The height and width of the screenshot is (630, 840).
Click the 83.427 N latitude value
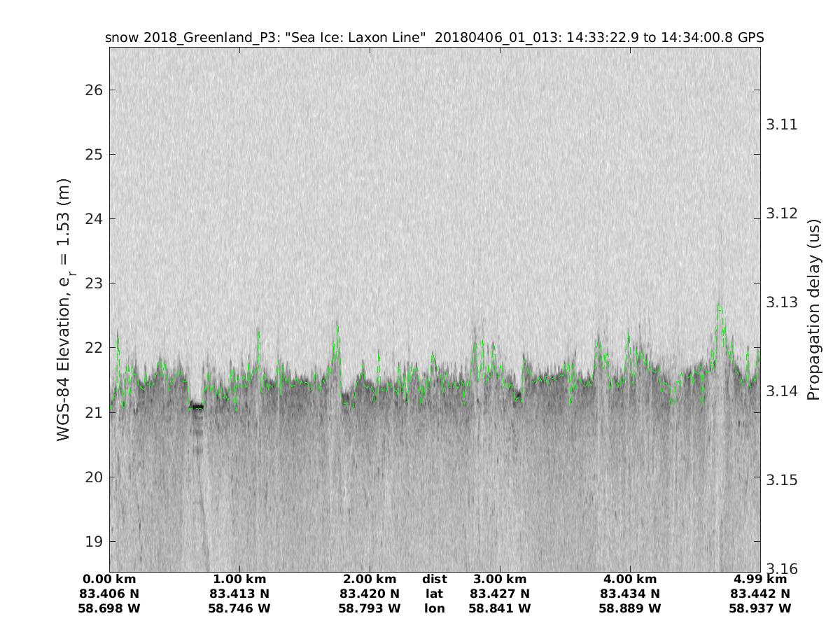coord(500,594)
